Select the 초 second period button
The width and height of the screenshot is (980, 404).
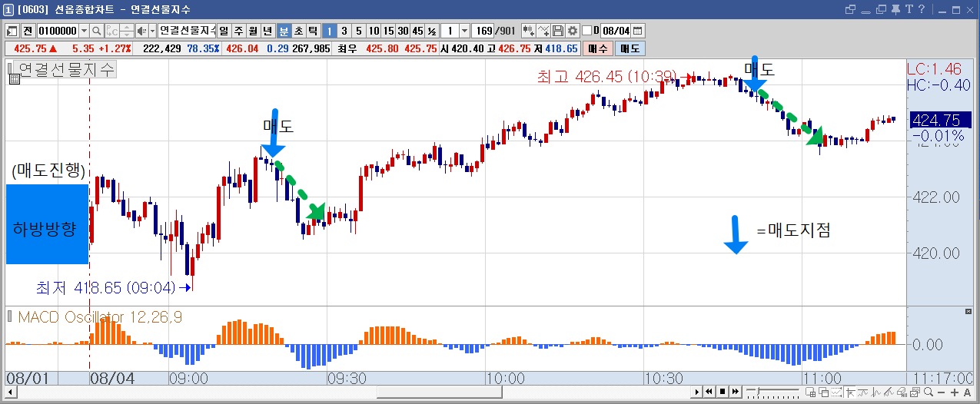298,31
